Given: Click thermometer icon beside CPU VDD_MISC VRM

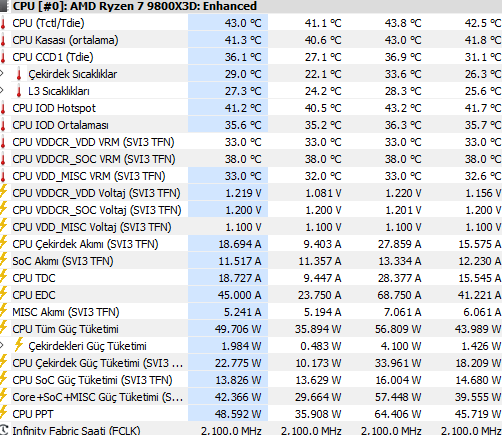Looking at the screenshot, I should [x=3, y=176].
